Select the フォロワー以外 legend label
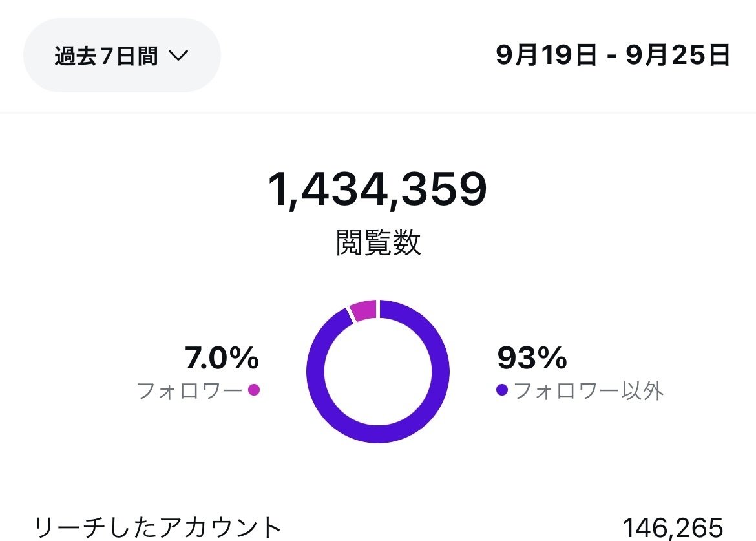The height and width of the screenshot is (541, 756). click(589, 390)
